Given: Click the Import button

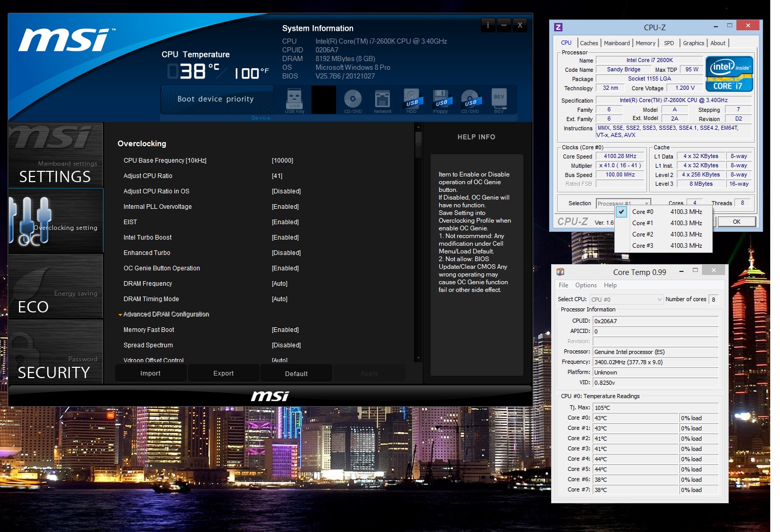Looking at the screenshot, I should [x=150, y=373].
